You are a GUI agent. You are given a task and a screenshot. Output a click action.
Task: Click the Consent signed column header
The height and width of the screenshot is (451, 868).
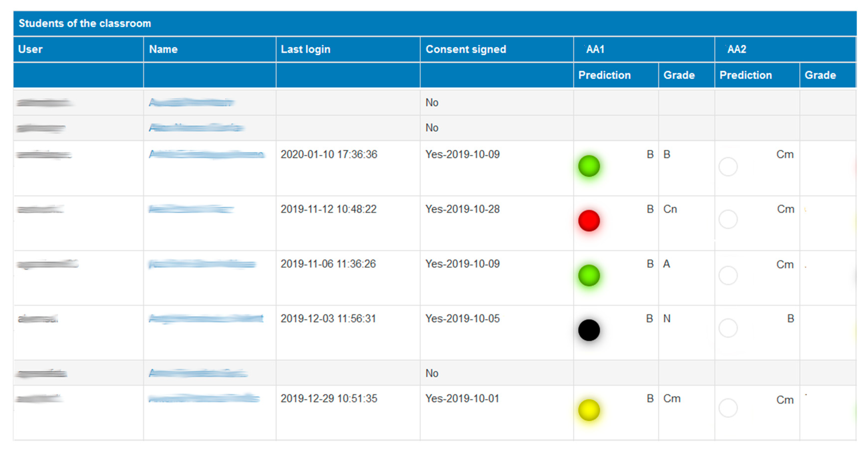pyautogui.click(x=466, y=49)
